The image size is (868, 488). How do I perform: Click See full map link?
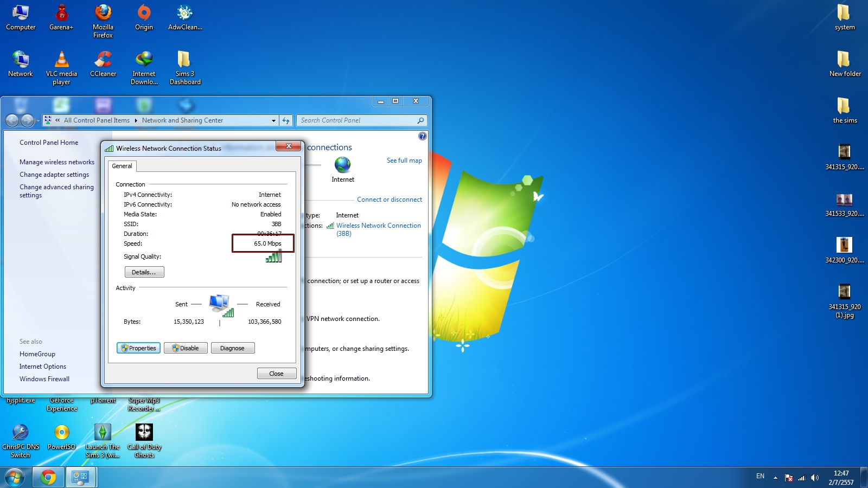(x=404, y=160)
